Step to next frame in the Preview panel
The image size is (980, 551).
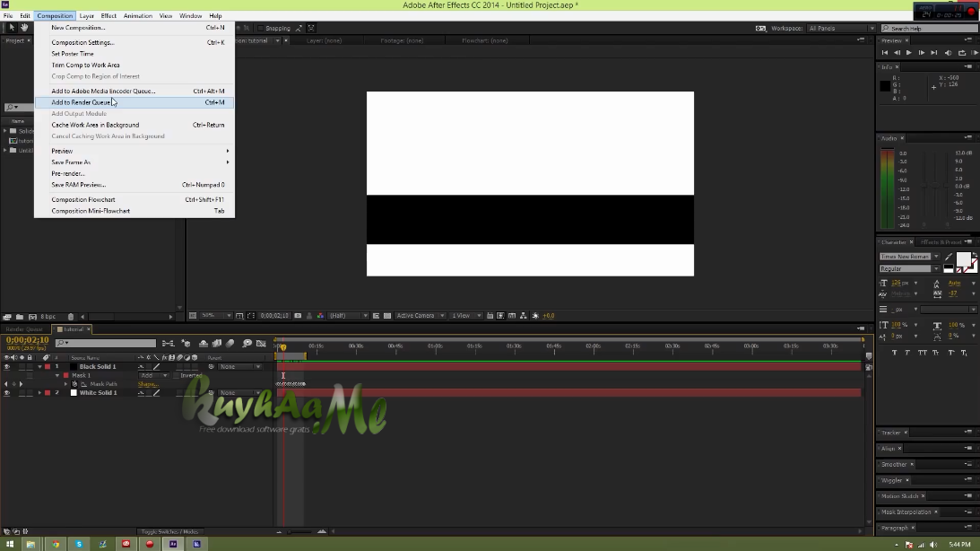pyautogui.click(x=921, y=53)
